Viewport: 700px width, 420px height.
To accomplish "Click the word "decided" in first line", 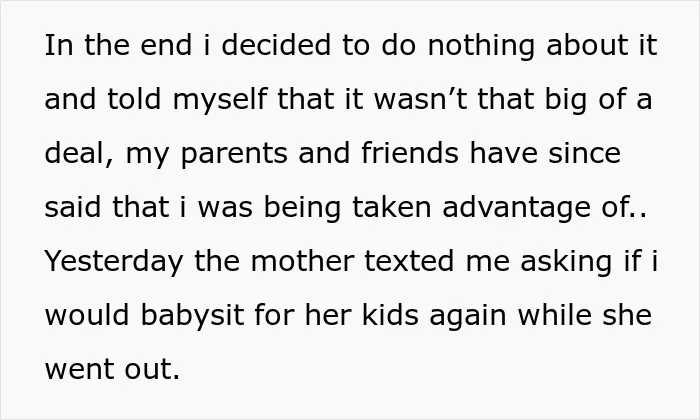I will [x=276, y=45].
